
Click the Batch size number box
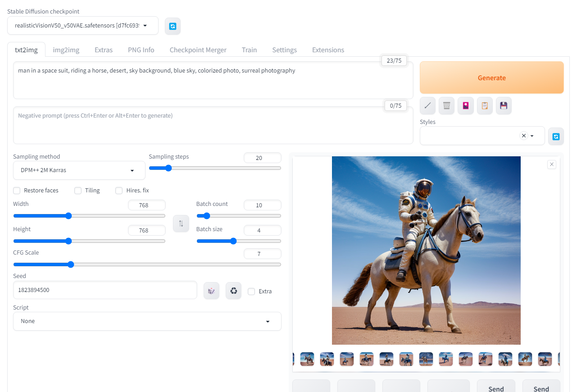tap(263, 230)
